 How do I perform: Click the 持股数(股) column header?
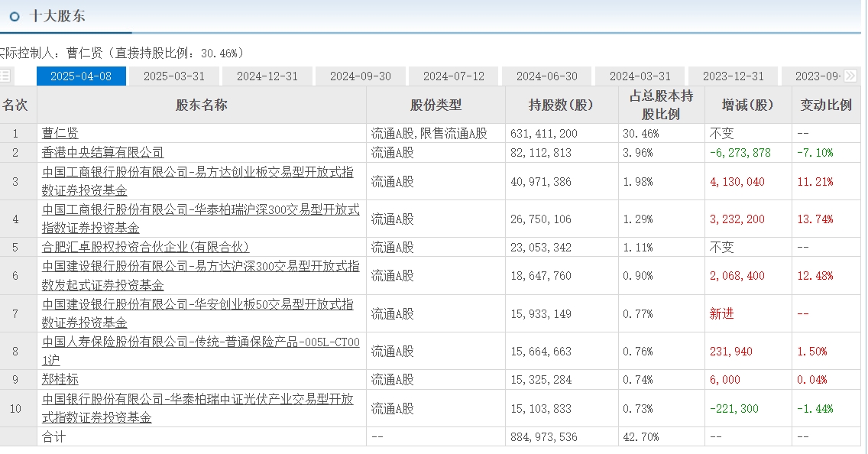tap(562, 105)
